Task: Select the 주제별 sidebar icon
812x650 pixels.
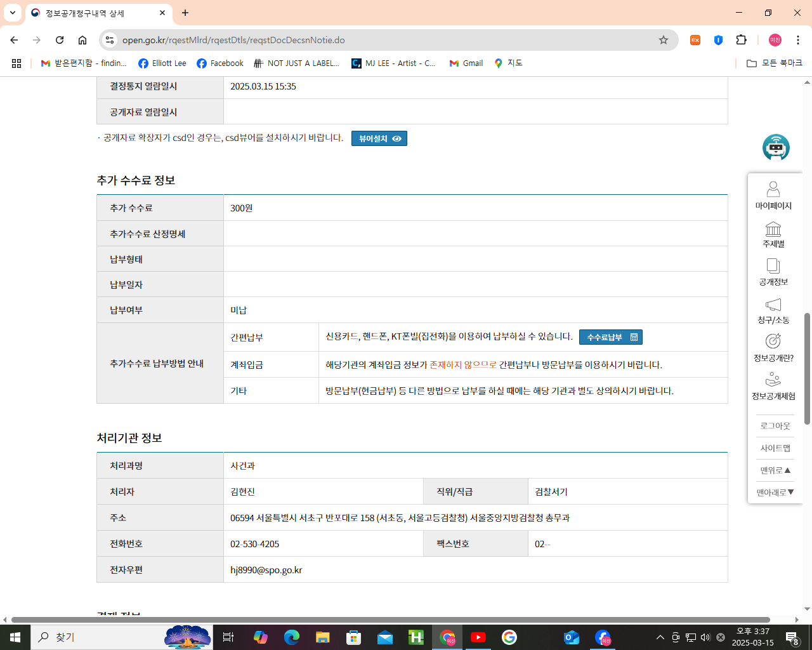Action: (x=773, y=234)
